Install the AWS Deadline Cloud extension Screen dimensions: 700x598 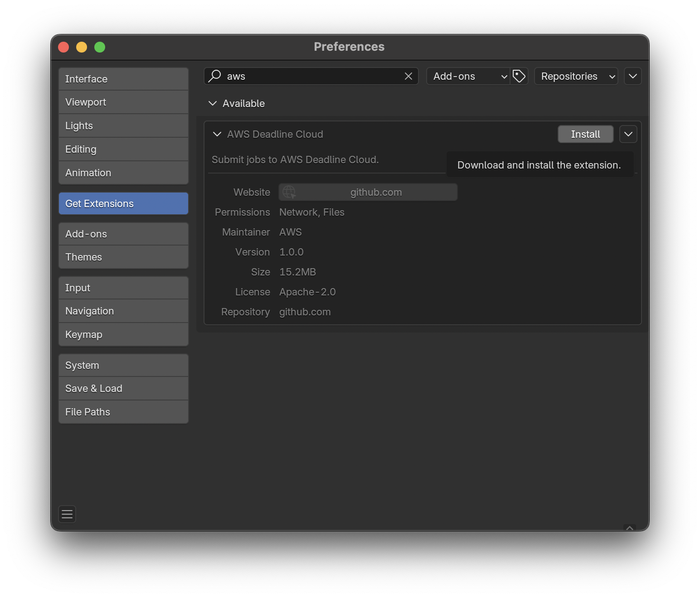[585, 134]
